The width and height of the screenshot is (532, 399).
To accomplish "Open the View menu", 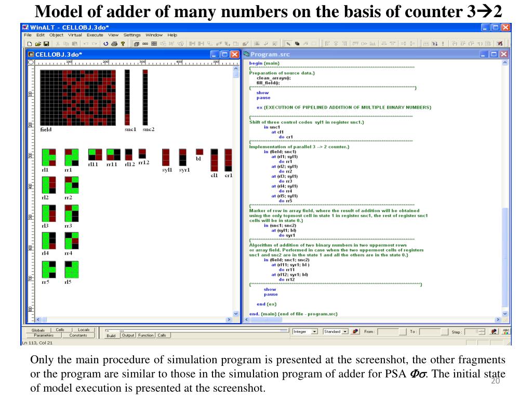I will (113, 35).
